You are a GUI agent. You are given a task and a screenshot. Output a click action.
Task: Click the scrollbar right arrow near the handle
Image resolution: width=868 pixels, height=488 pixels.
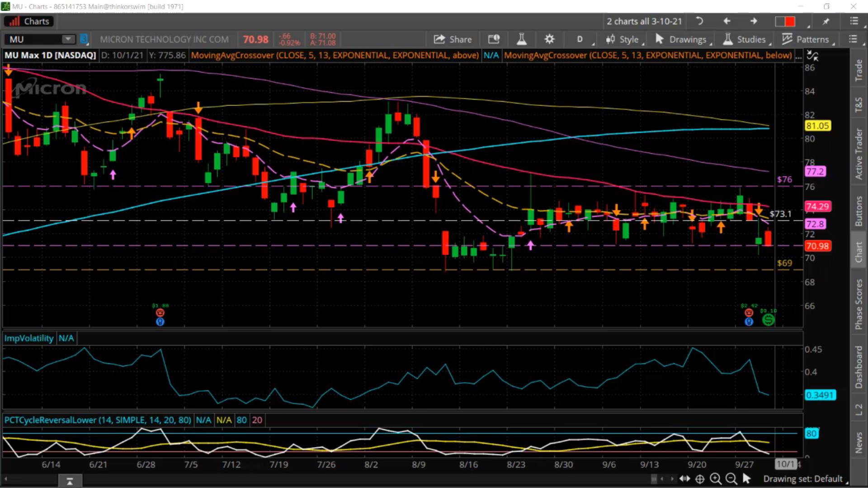pyautogui.click(x=672, y=479)
